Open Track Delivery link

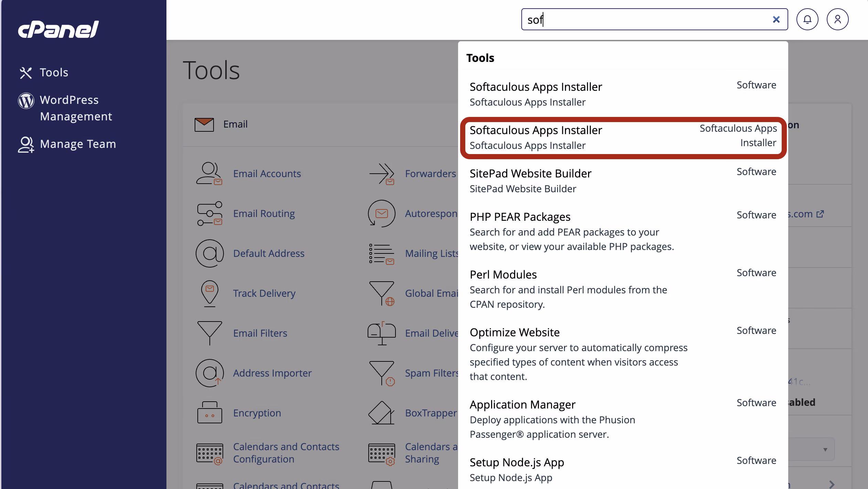pyautogui.click(x=264, y=293)
